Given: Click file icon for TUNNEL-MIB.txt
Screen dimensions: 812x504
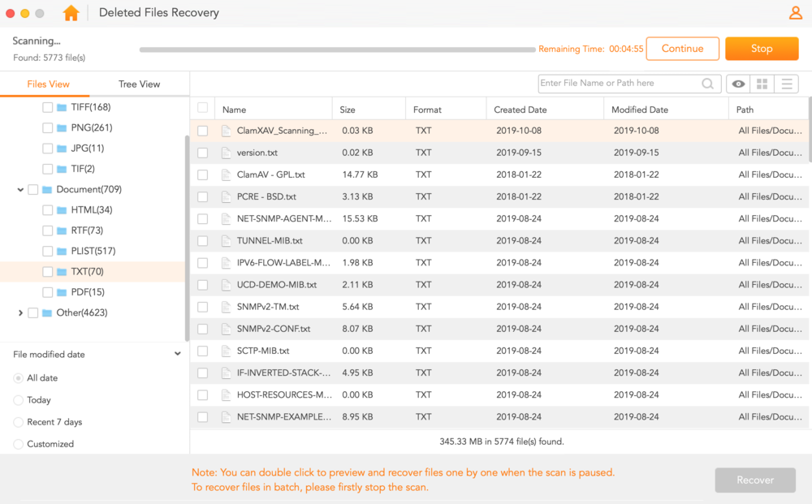Looking at the screenshot, I should click(x=226, y=240).
